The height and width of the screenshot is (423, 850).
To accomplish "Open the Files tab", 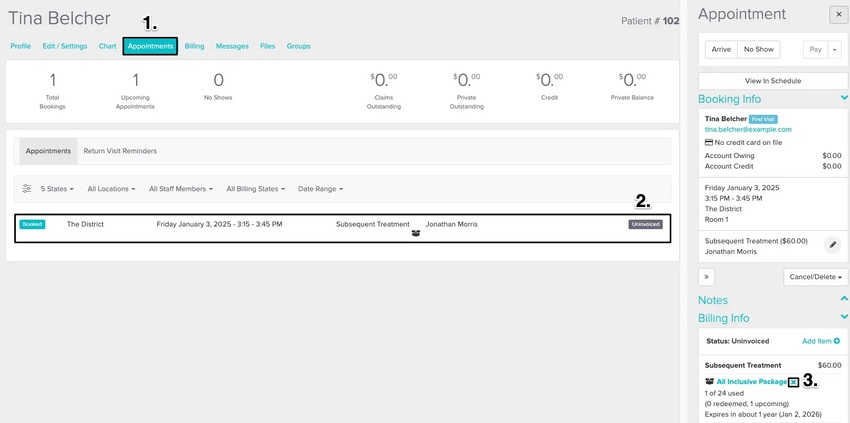I will tap(267, 46).
